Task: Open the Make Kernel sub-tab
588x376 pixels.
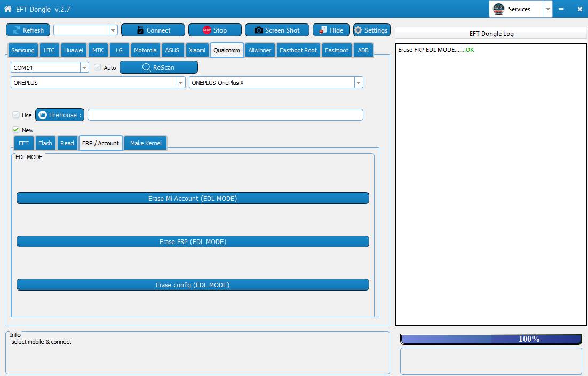Action: (x=146, y=143)
